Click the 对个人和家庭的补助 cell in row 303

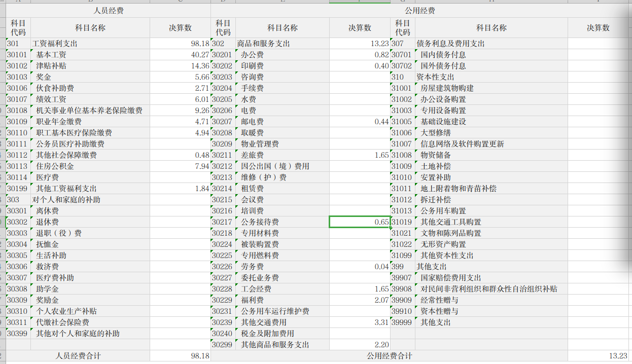pos(90,200)
